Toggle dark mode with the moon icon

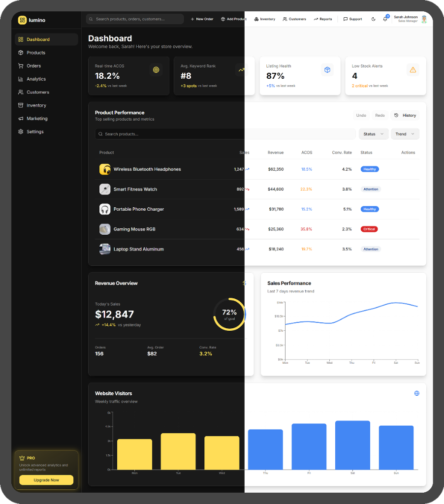(x=374, y=19)
